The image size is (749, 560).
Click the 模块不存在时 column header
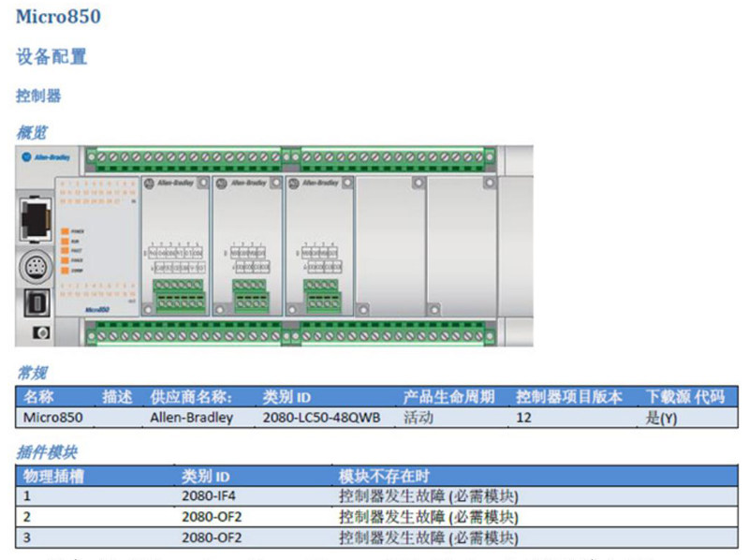tap(384, 476)
